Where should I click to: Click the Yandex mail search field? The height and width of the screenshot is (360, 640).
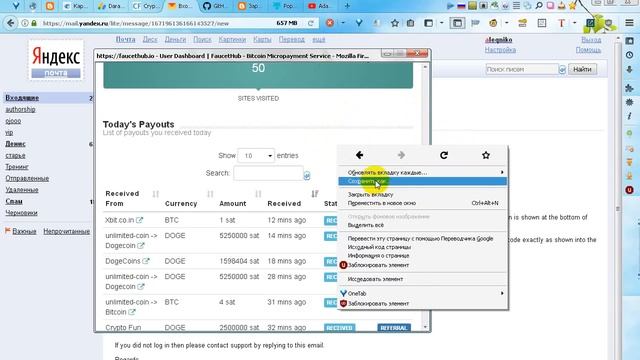tap(522, 69)
